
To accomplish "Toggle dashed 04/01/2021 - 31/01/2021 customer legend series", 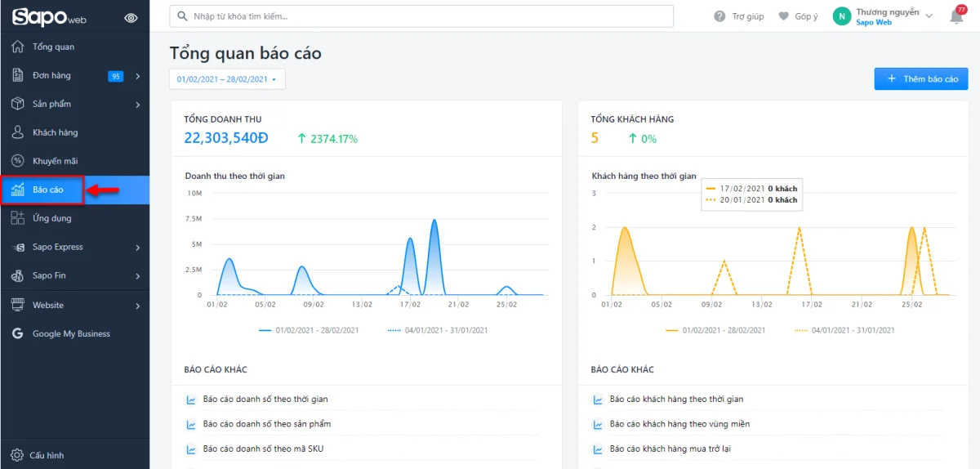I will 844,330.
